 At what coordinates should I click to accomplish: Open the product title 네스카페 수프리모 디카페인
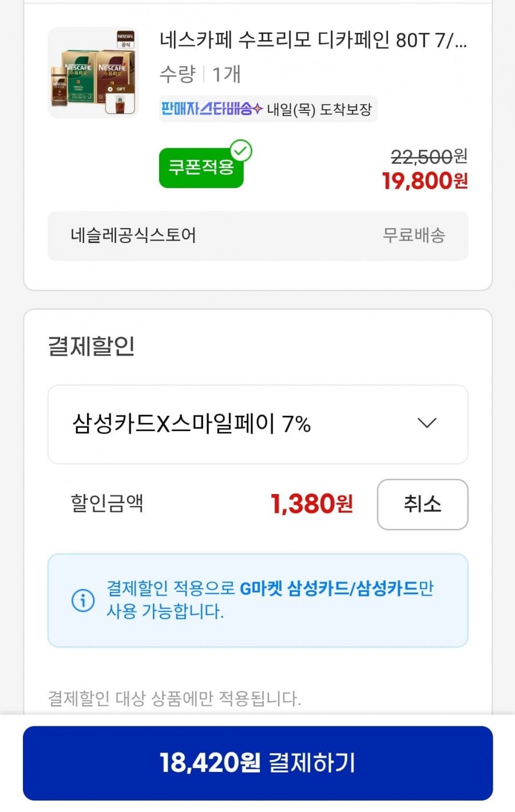click(x=313, y=40)
